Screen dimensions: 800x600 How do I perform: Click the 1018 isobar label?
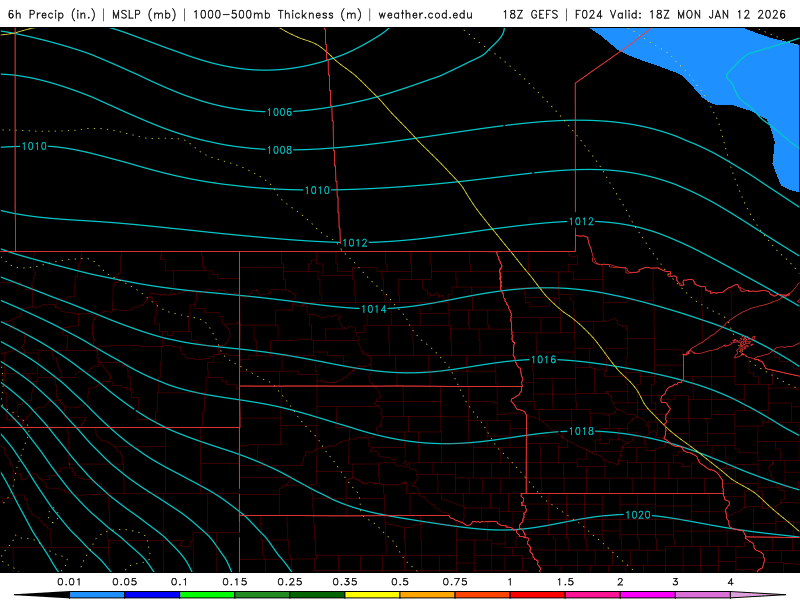point(581,432)
